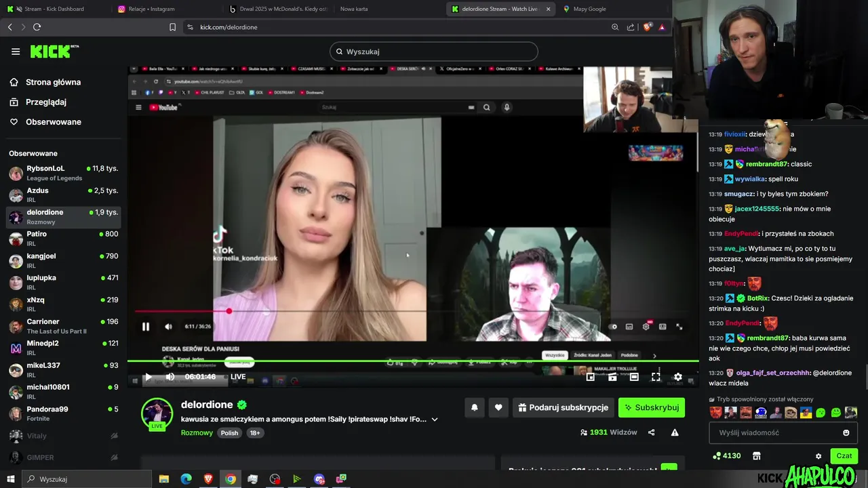Open Kick player settings gear

677,377
